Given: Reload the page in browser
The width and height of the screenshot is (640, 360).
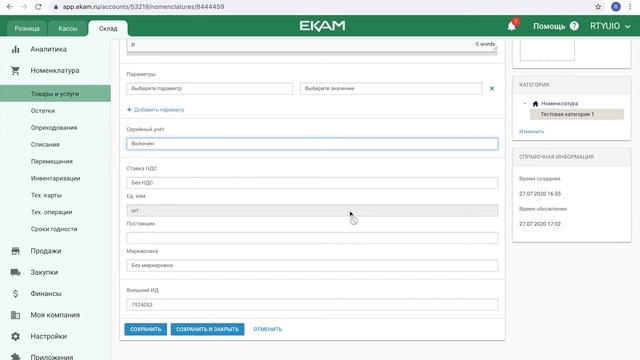Looking at the screenshot, I should (x=38, y=7).
